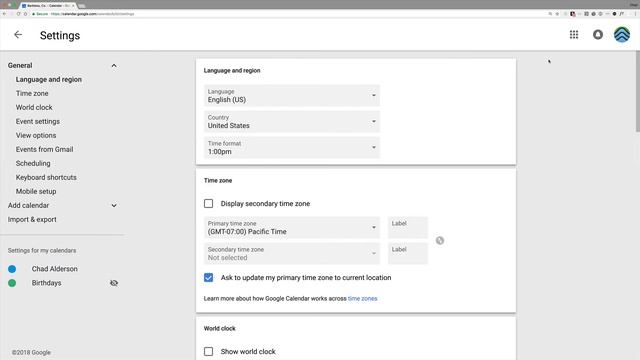Image resolution: width=640 pixels, height=360 pixels.
Task: Enable Show world clock
Action: tap(208, 351)
